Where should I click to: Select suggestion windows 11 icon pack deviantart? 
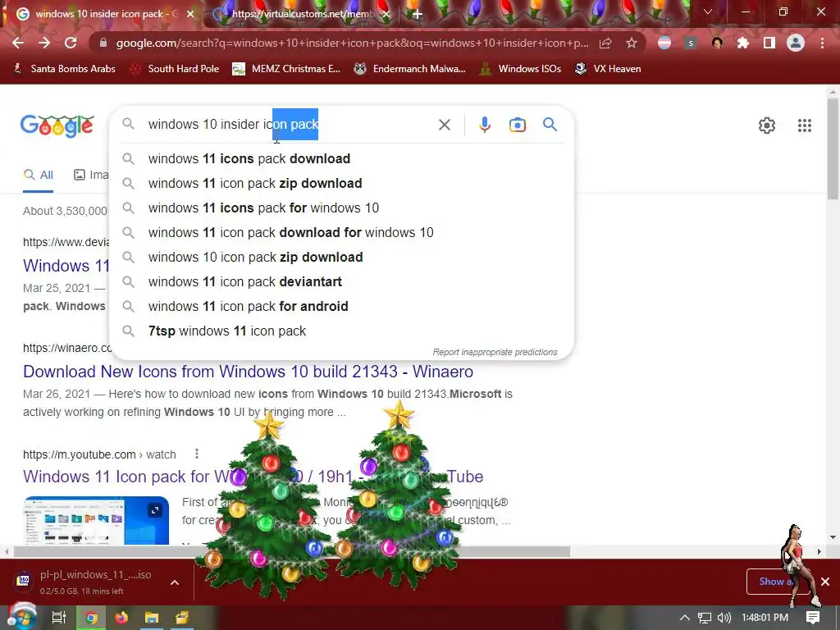(340, 282)
